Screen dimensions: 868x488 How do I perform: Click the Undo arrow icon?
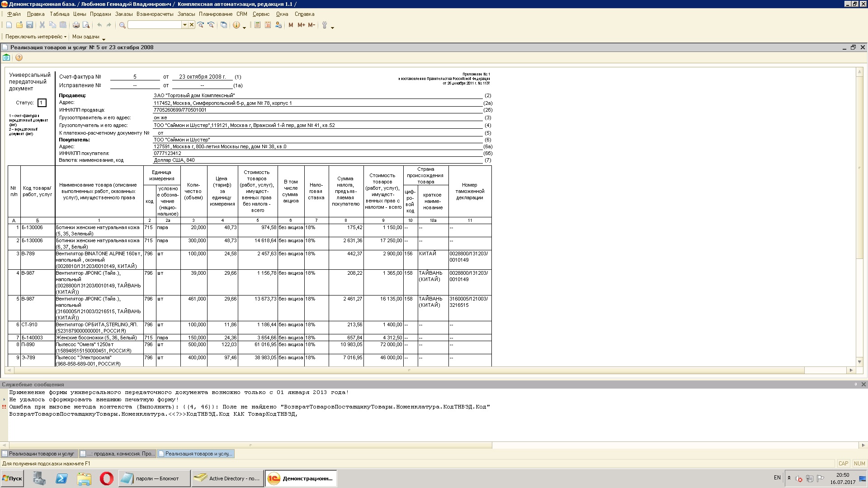pos(99,25)
